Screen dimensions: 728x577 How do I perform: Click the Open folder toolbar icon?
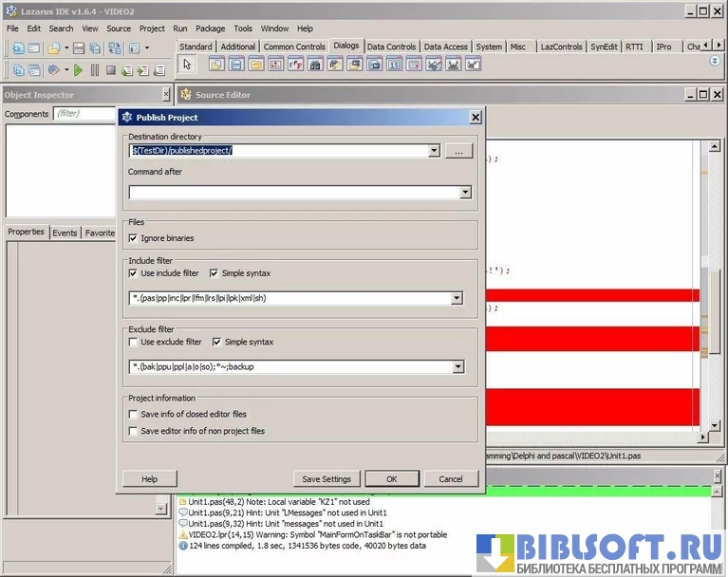54,47
